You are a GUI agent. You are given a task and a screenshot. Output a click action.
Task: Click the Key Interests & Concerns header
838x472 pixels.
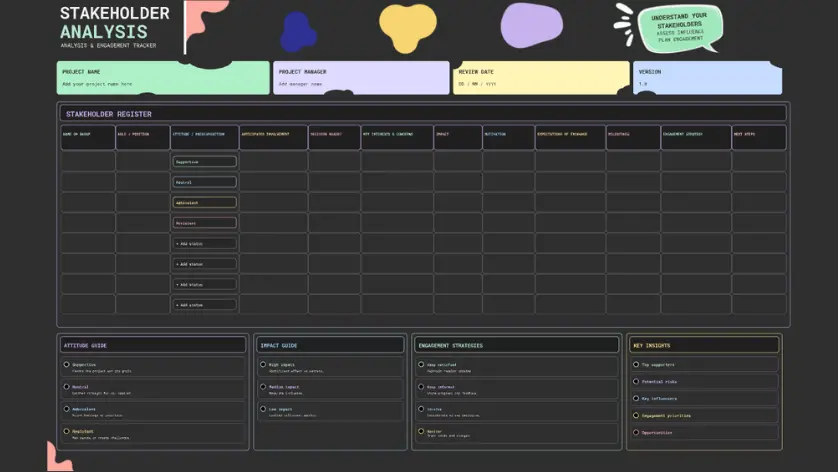tap(397, 137)
